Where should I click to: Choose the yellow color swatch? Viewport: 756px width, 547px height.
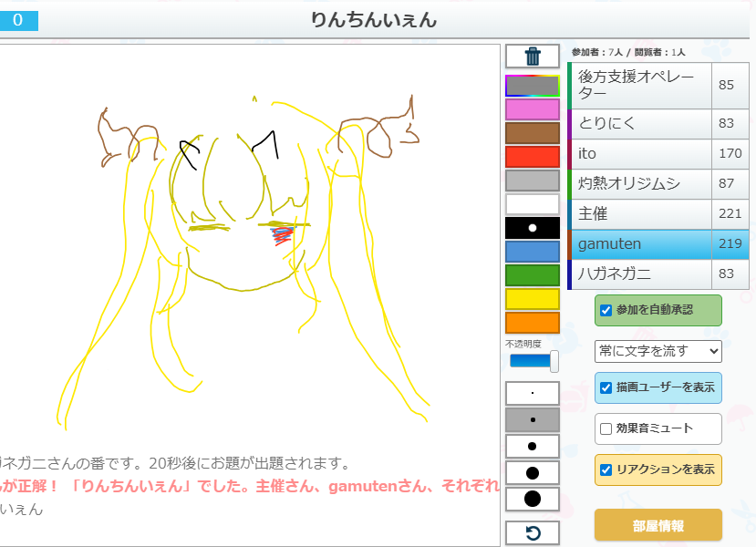tap(532, 299)
